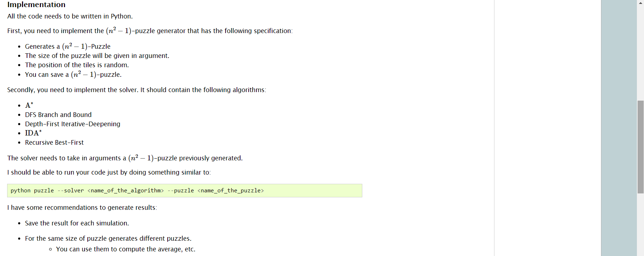This screenshot has height=256, width=644.
Task: Click the Implementation heading
Action: 36,5
